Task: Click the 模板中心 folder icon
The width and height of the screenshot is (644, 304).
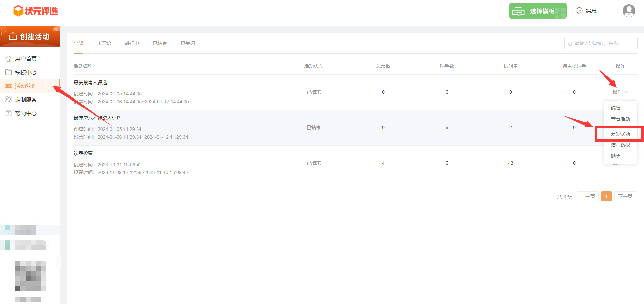Action: (9, 72)
